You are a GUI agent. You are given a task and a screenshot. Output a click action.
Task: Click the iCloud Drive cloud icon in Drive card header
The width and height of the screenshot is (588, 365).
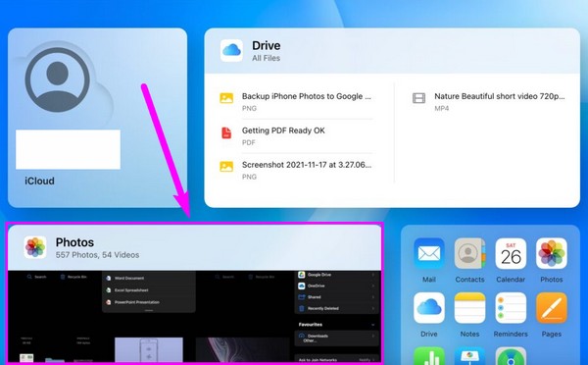231,50
